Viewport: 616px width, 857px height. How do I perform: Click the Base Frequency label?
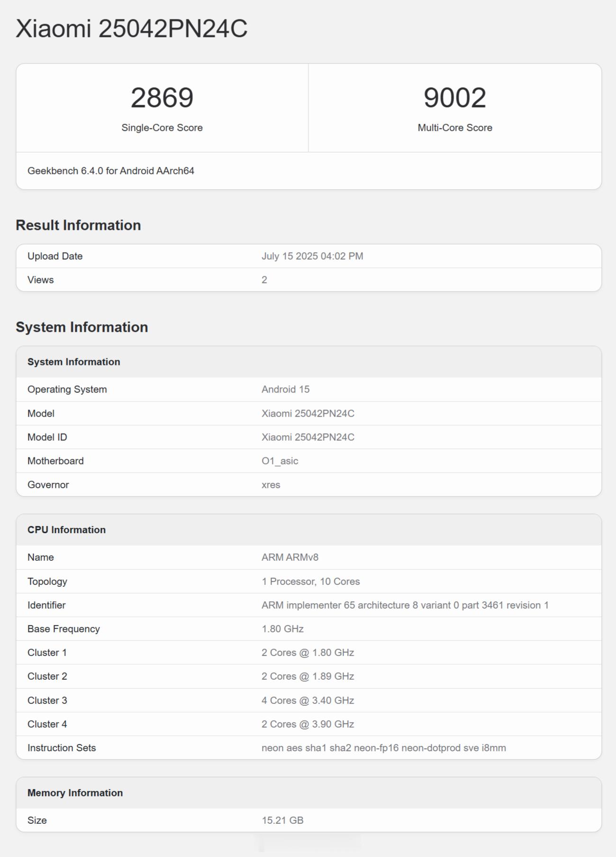point(63,629)
